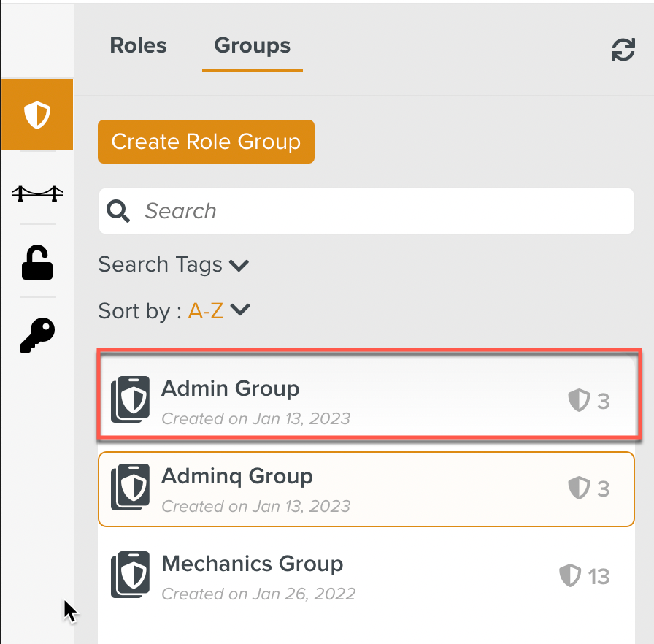Switch to the Roles tab
The height and width of the screenshot is (644, 654).
tap(138, 46)
